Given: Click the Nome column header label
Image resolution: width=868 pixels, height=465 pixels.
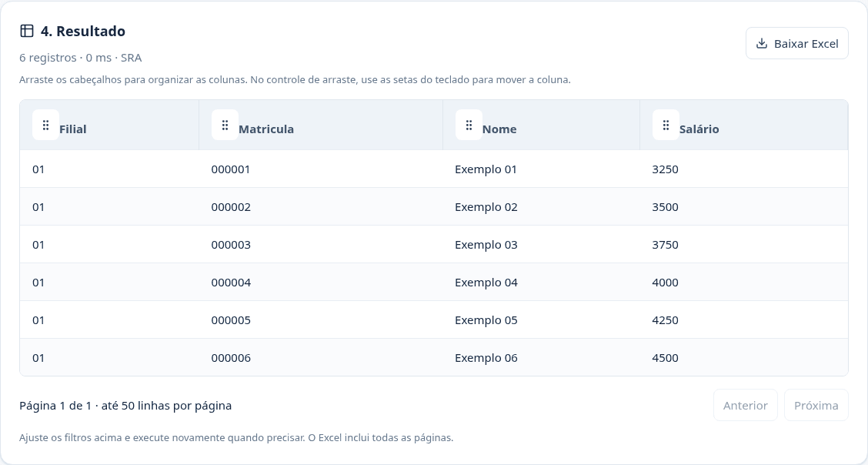Looking at the screenshot, I should 499,129.
